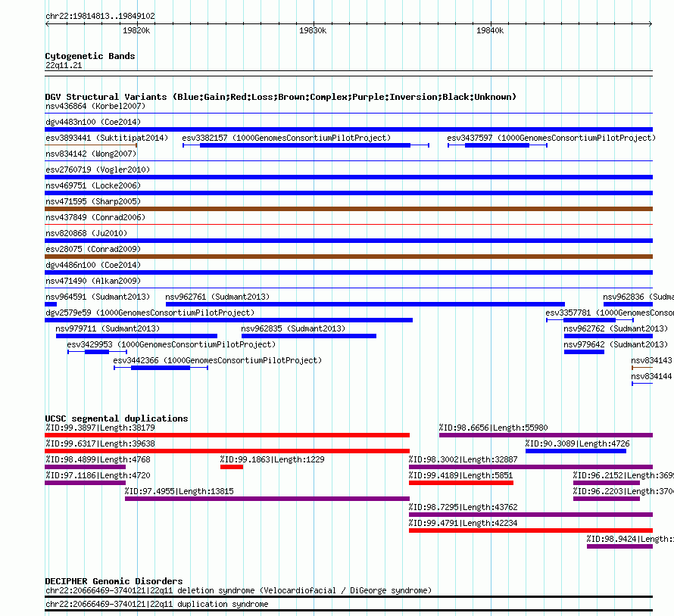Click the left arrow on coordinate ruler

pos(47,23)
